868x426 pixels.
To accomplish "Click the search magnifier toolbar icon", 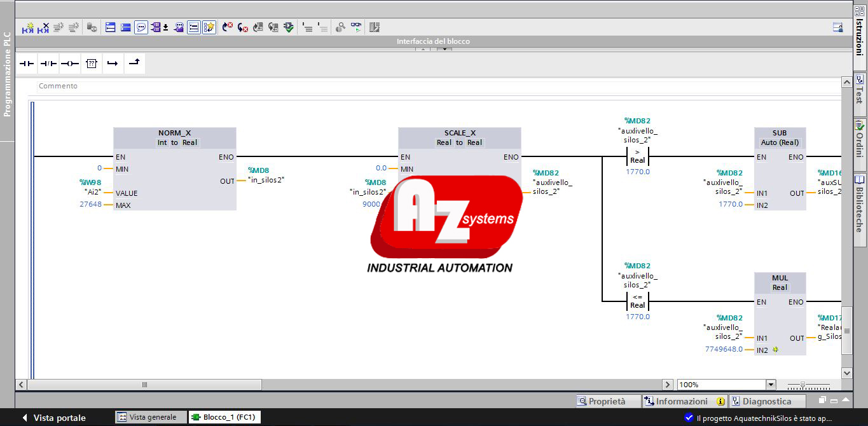I will (x=340, y=27).
